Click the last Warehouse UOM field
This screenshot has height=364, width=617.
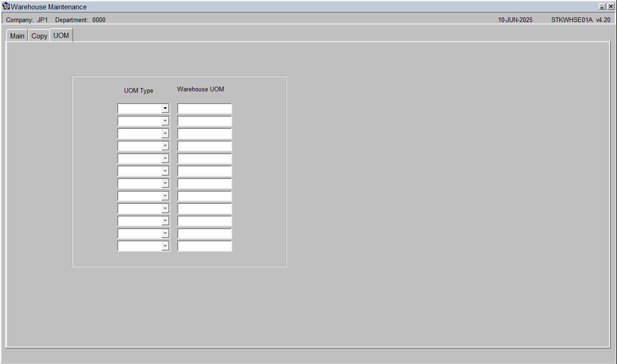pos(205,246)
